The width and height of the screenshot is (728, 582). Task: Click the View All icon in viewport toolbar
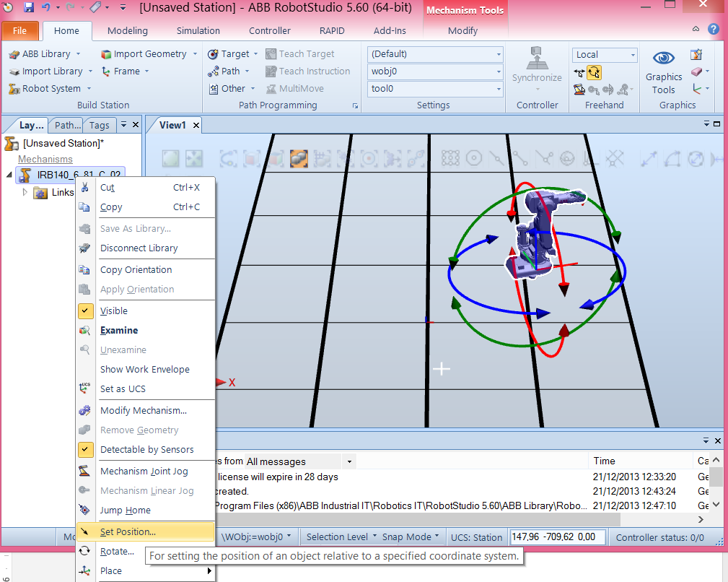point(170,158)
